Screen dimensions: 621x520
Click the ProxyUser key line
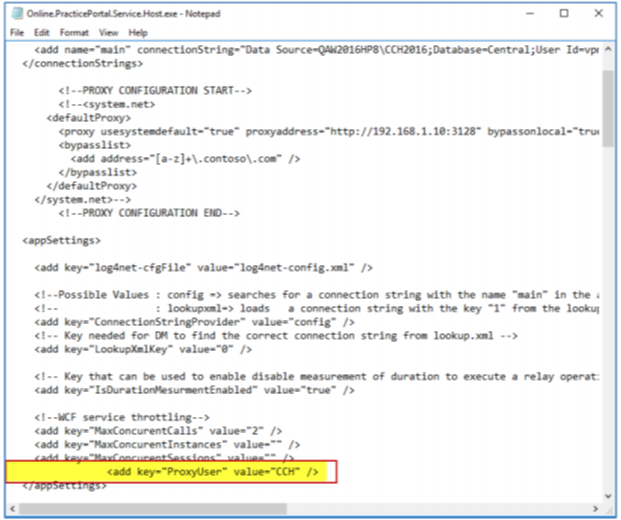coord(213,472)
